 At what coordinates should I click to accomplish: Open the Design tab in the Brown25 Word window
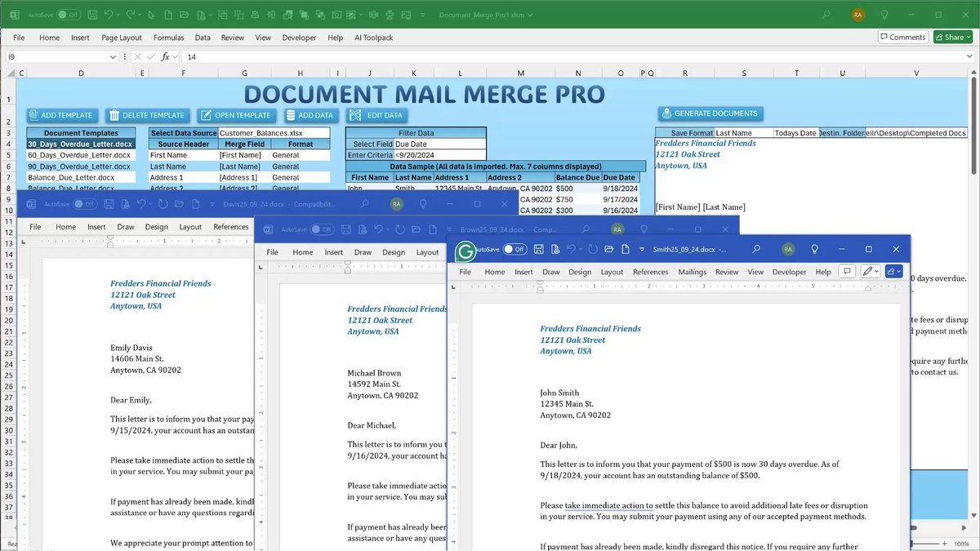point(394,252)
